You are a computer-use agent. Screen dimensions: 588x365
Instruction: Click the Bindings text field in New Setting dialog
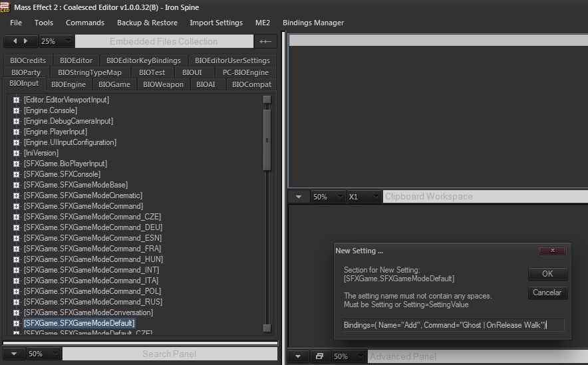pyautogui.click(x=453, y=325)
